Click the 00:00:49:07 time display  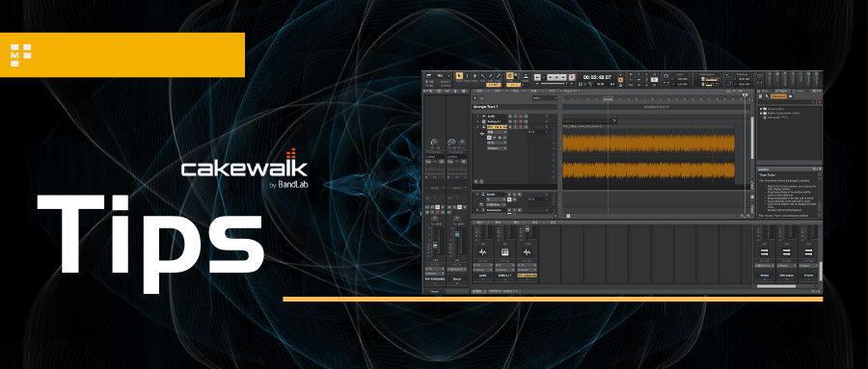coord(597,77)
